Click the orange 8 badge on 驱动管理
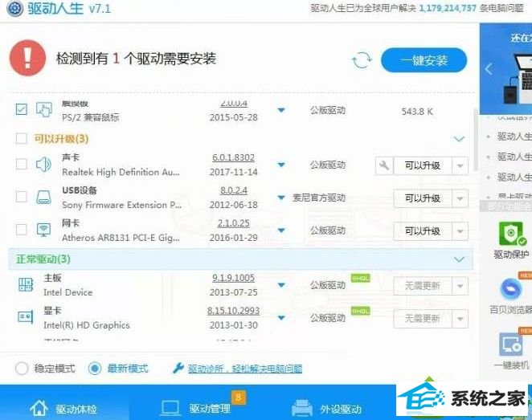532x420 pixels. coord(239,398)
